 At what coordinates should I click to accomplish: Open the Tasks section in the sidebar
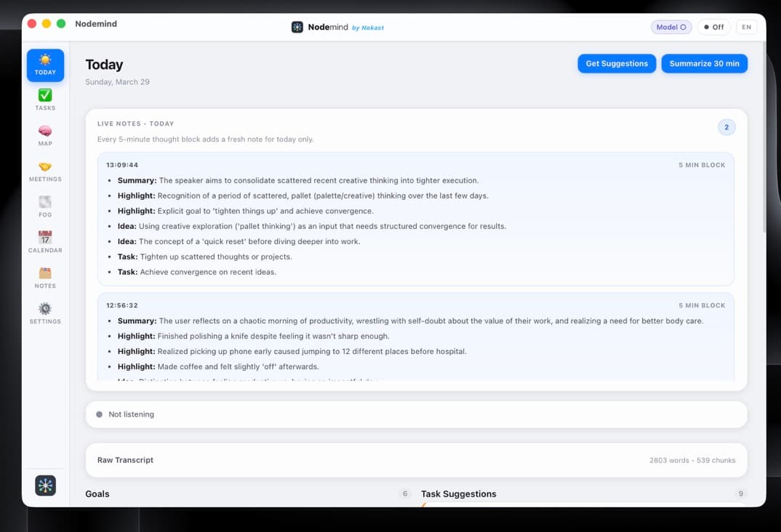pos(44,99)
